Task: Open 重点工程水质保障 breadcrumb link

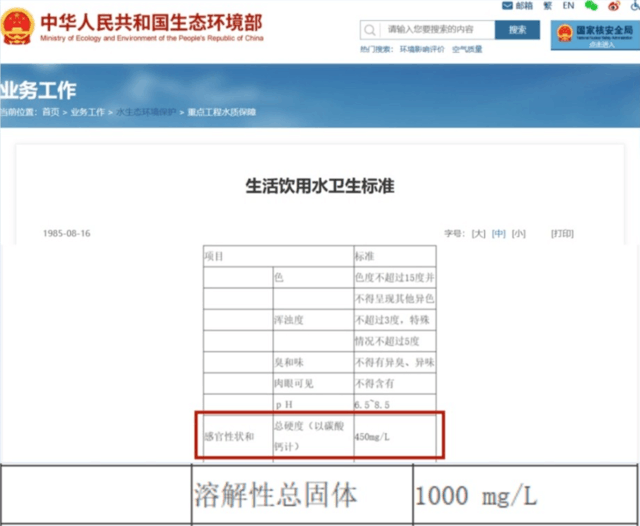Action: (222, 112)
